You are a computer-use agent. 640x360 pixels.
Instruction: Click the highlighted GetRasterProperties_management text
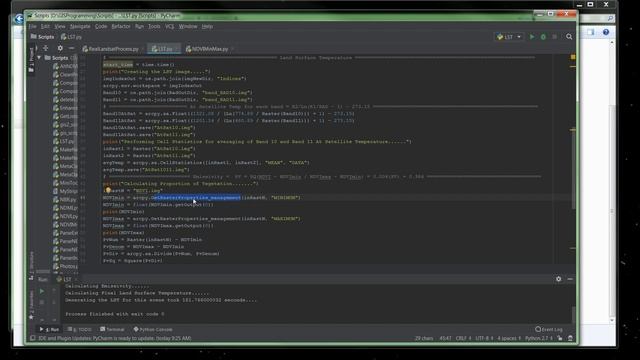pos(196,198)
